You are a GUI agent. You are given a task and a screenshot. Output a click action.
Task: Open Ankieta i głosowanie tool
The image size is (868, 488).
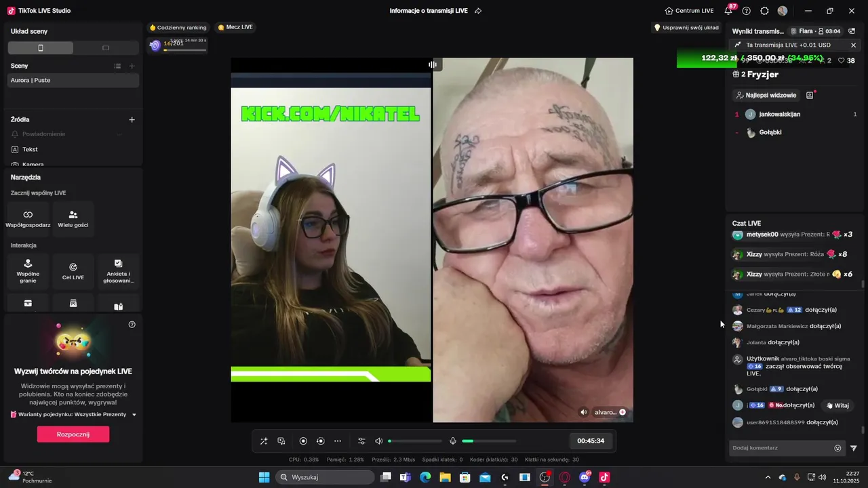119,271
